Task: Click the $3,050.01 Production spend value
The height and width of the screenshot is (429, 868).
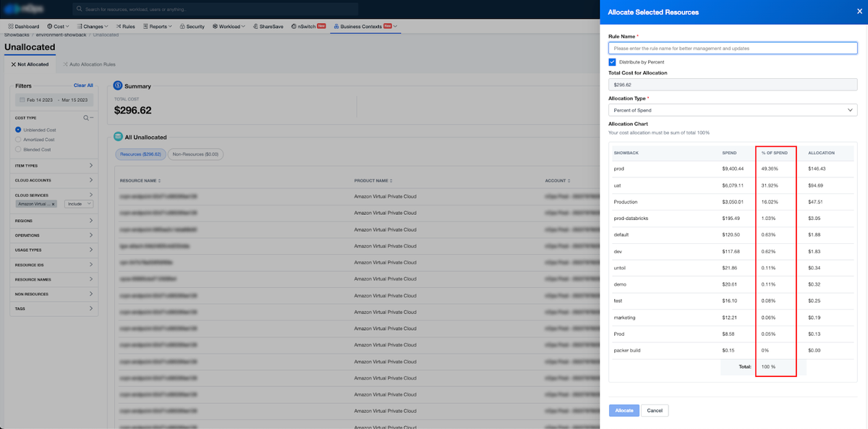Action: (733, 202)
